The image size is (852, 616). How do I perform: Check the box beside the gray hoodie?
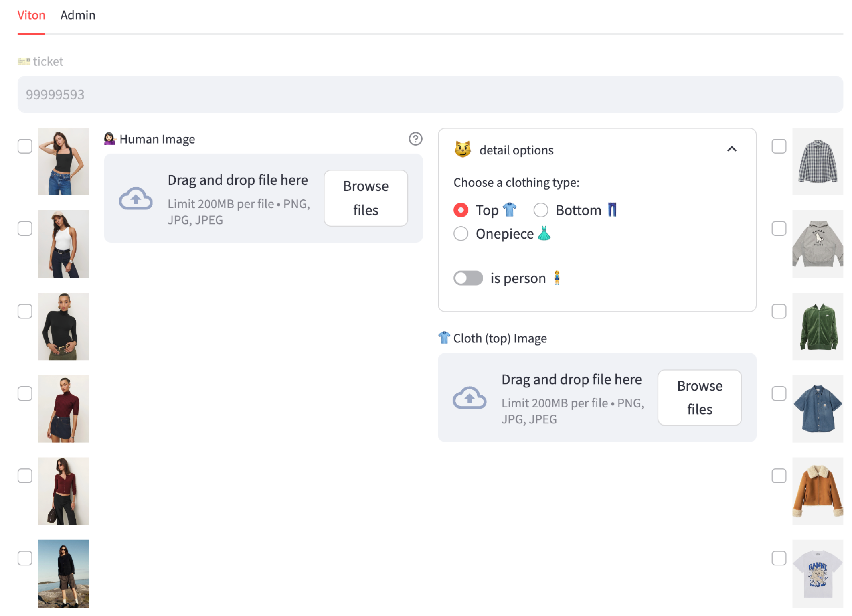coord(779,229)
